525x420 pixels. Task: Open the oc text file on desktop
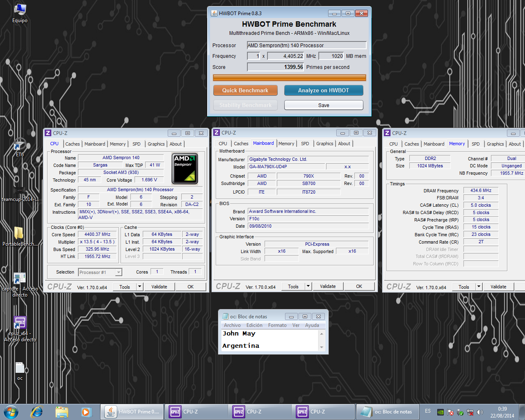pos(20,371)
